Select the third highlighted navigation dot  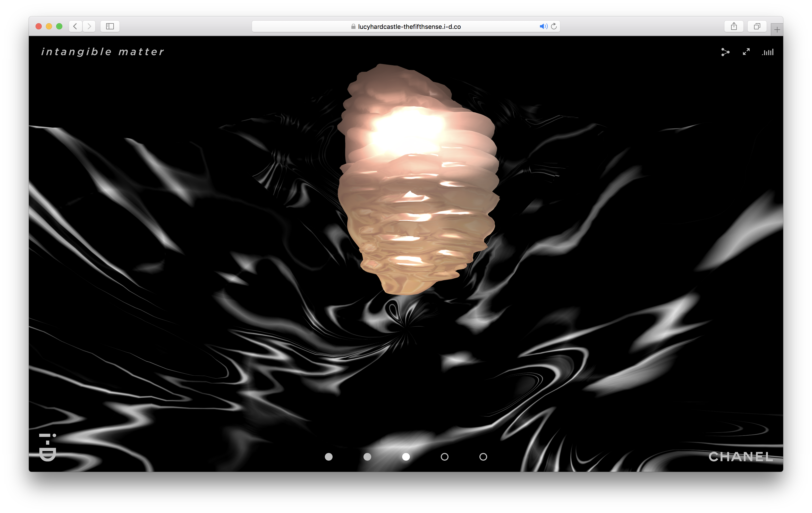(x=406, y=457)
